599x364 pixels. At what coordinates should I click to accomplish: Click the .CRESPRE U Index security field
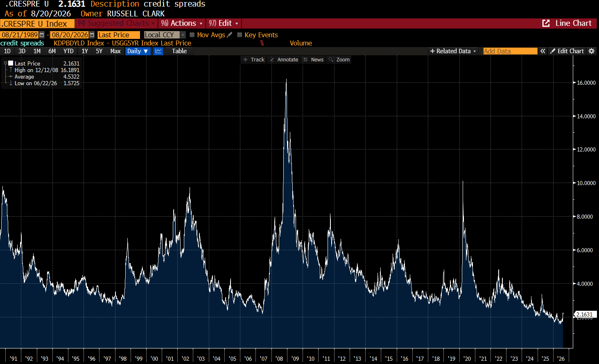pyautogui.click(x=37, y=24)
